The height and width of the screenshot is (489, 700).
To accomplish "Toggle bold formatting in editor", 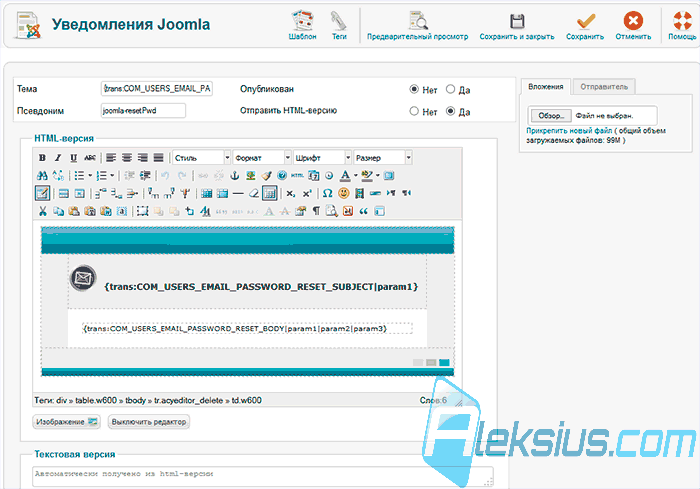I will point(42,158).
